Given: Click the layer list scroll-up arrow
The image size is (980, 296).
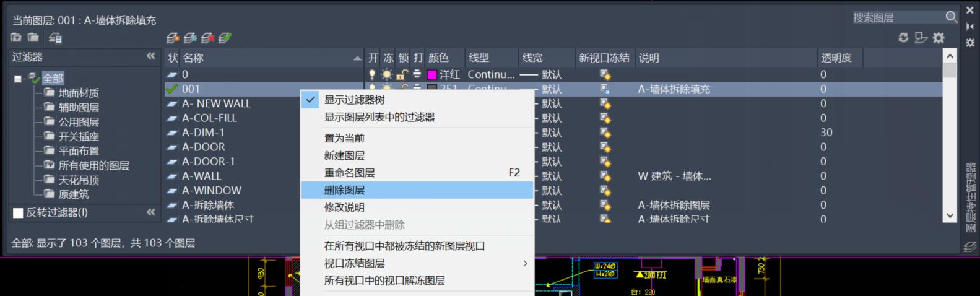Looking at the screenshot, I should [950, 56].
